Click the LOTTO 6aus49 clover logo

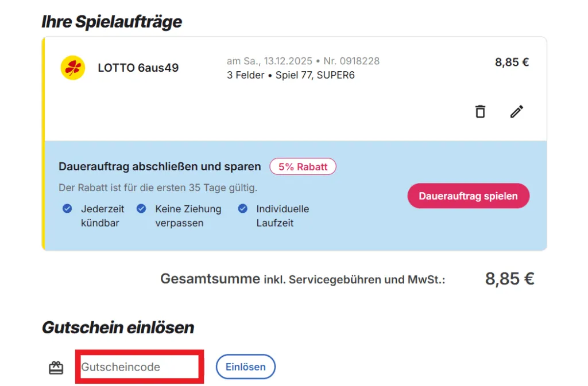point(72,67)
